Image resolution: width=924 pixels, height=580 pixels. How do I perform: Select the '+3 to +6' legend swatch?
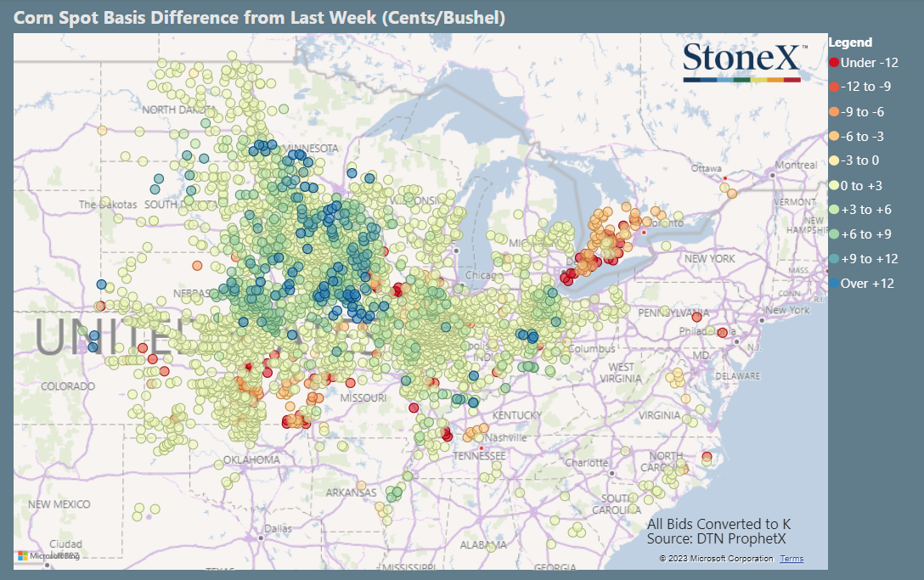point(834,210)
